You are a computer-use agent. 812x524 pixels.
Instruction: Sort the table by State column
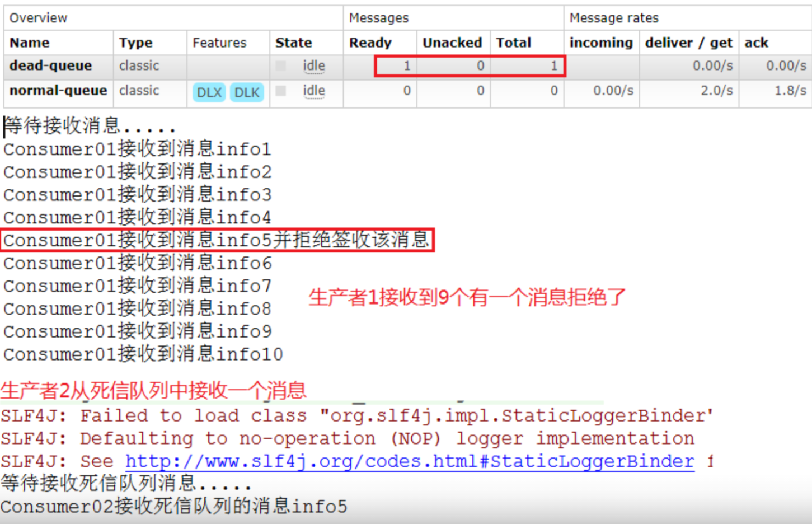(x=294, y=43)
